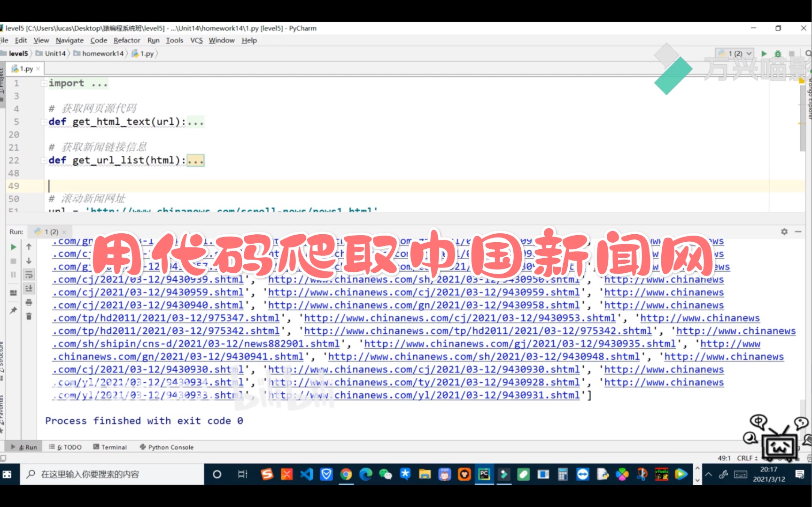Open the VCS menu
Viewport: 812px width, 507px height.
click(x=196, y=40)
